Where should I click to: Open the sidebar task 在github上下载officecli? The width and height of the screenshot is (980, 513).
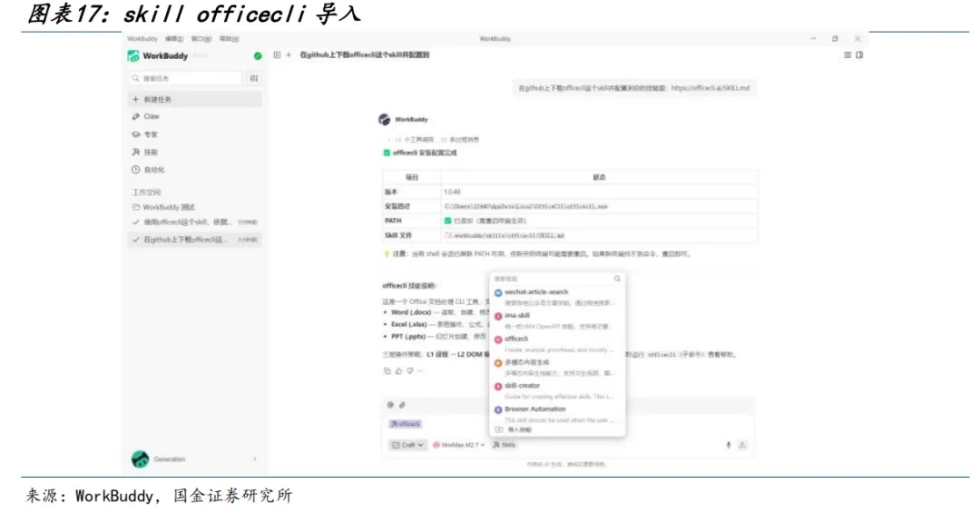(195, 240)
